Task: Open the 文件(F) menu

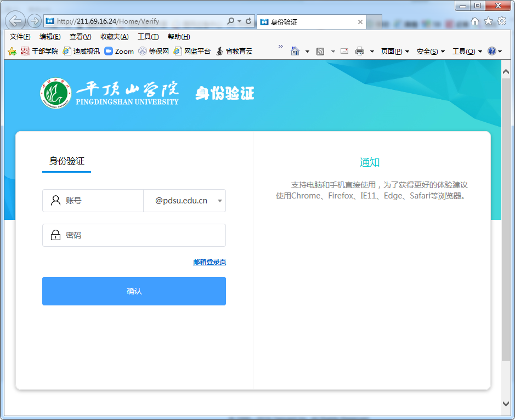Action: tap(20, 37)
